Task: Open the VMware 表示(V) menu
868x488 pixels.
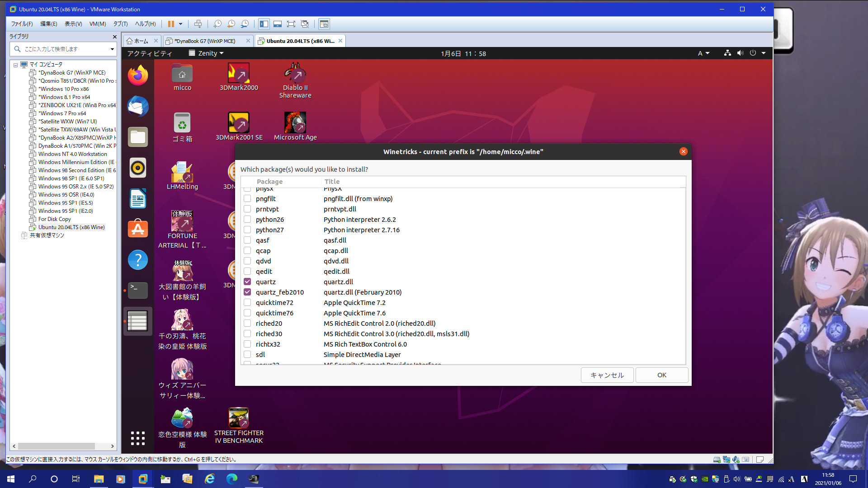Action: [x=73, y=24]
